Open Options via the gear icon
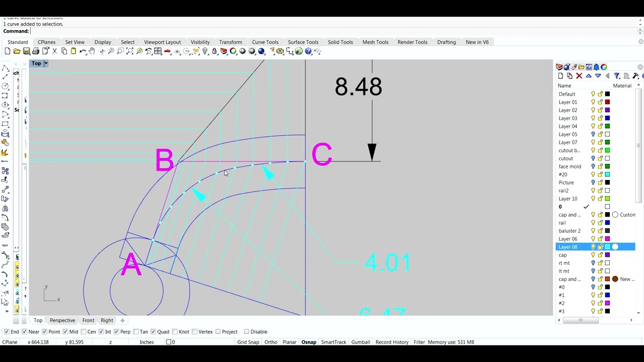Image resolution: width=644 pixels, height=362 pixels. [x=280, y=51]
